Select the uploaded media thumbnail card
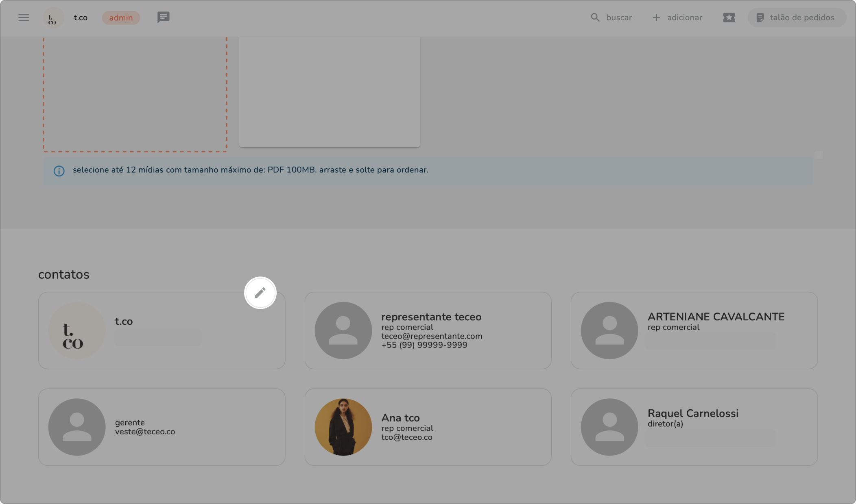 [x=329, y=91]
